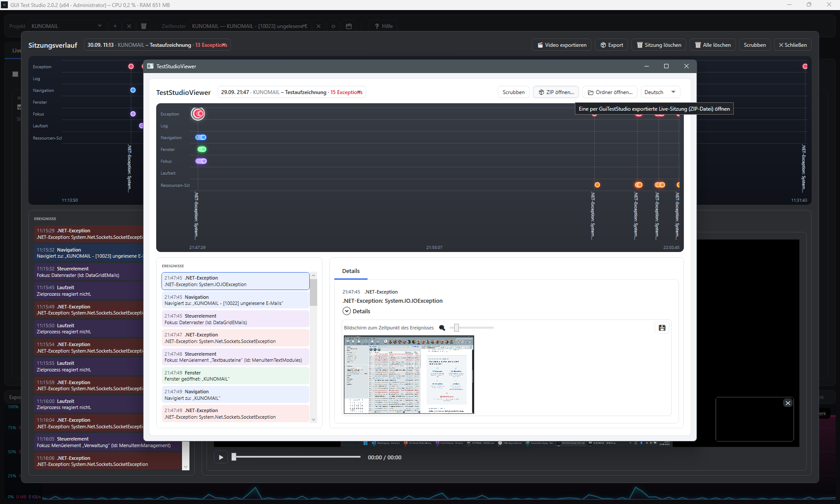Clear the Zielfenster selection with X
This screenshot has width=840, height=504.
click(318, 26)
